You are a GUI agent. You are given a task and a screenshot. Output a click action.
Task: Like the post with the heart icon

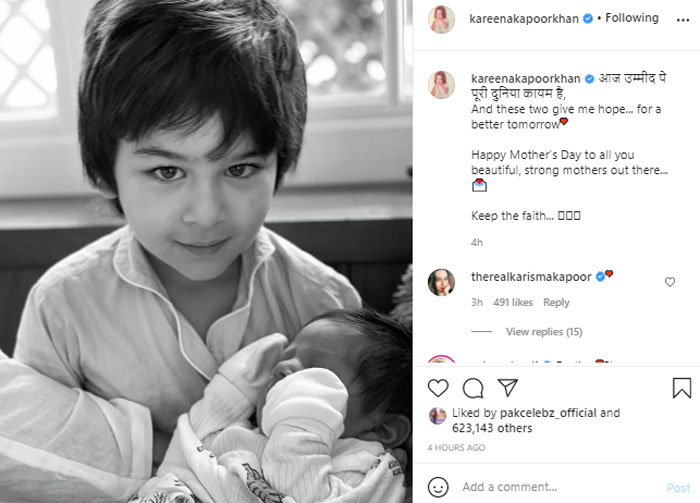click(x=438, y=388)
